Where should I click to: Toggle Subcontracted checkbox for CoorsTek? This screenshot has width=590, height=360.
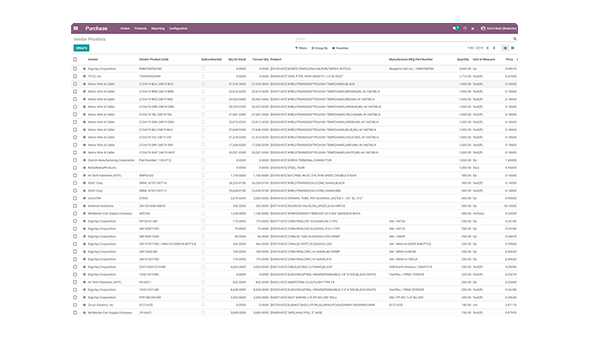203,198
